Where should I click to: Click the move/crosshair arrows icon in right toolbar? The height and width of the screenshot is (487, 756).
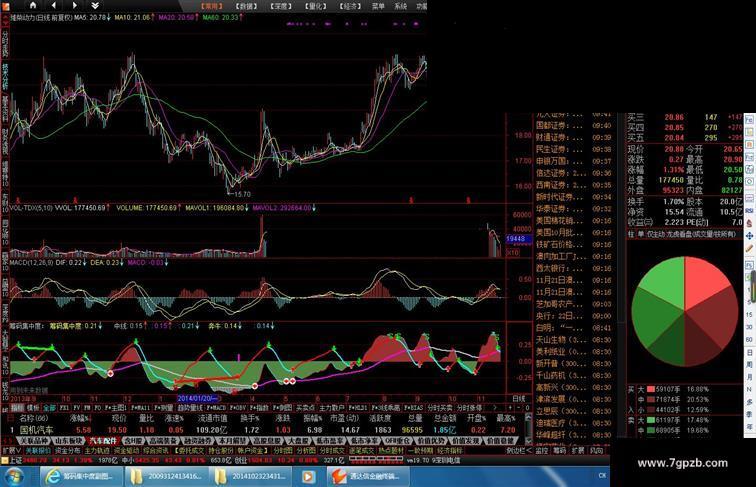click(750, 236)
